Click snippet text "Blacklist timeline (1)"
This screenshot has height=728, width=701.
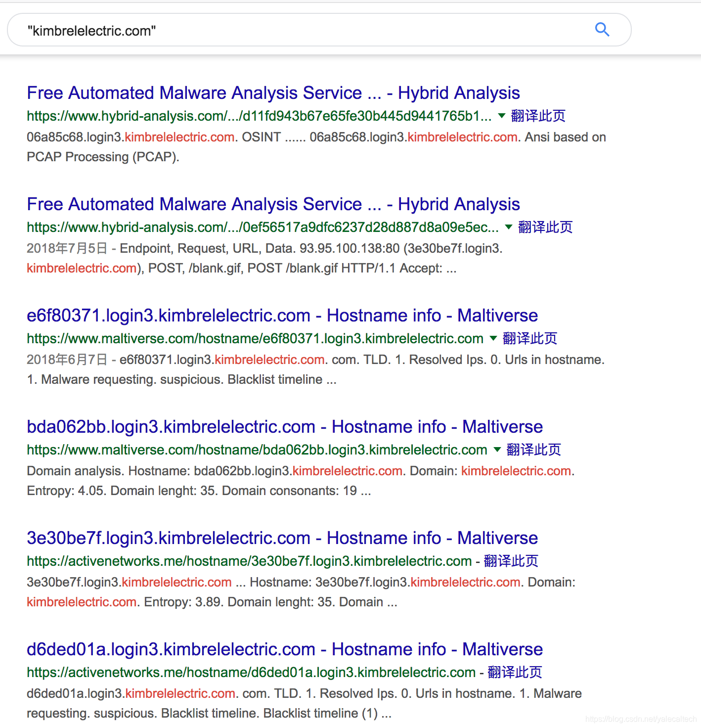click(320, 713)
